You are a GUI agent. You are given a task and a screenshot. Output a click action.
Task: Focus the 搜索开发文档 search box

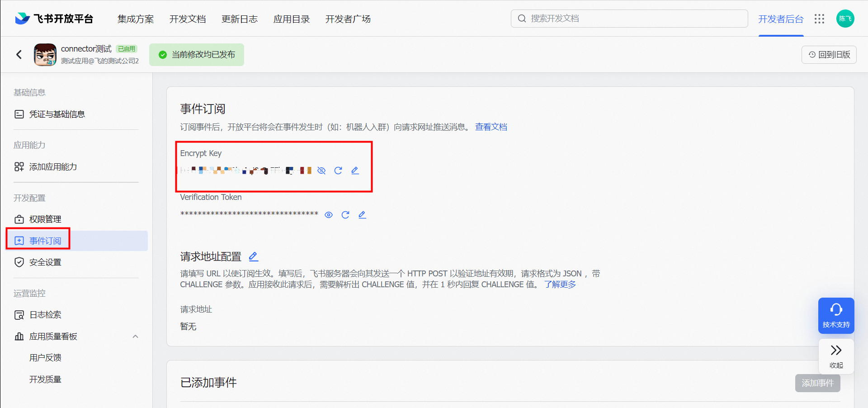(x=629, y=19)
